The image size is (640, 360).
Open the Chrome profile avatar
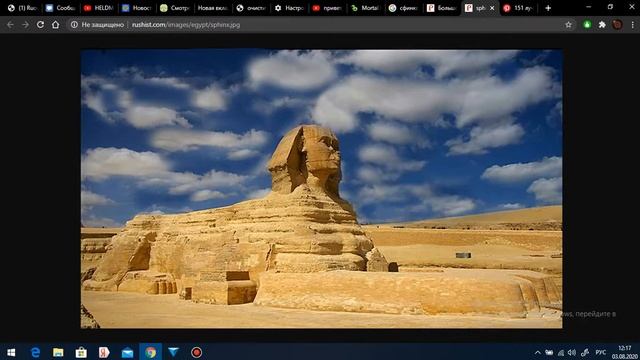point(617,25)
